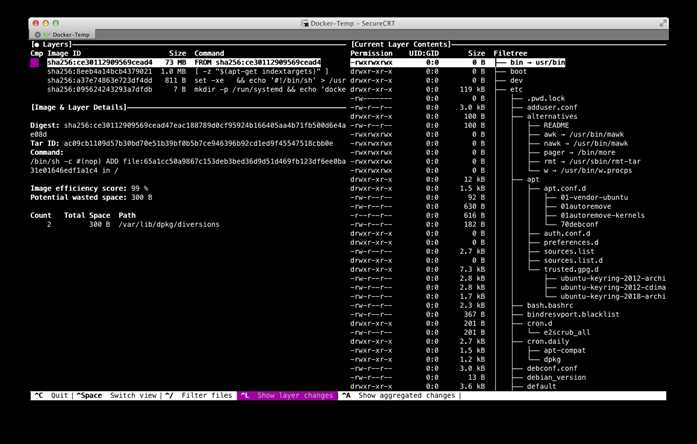Viewport: 697px width, 444px height.
Task: Select sources.list file
Action: click(x=569, y=251)
